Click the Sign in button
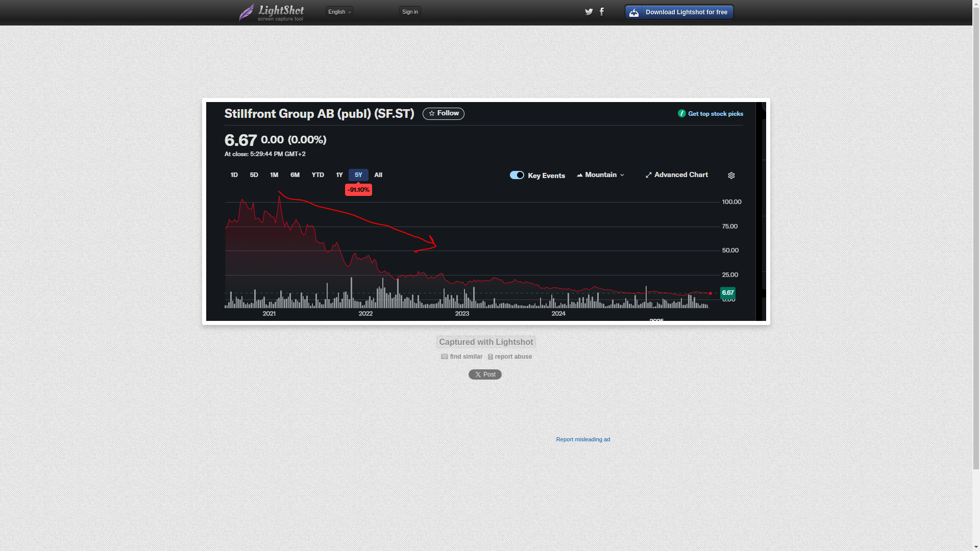The width and height of the screenshot is (980, 551). pos(410,12)
